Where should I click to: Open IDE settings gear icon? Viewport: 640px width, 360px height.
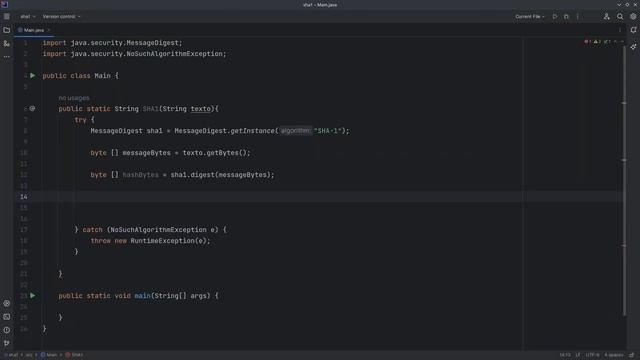click(x=633, y=17)
